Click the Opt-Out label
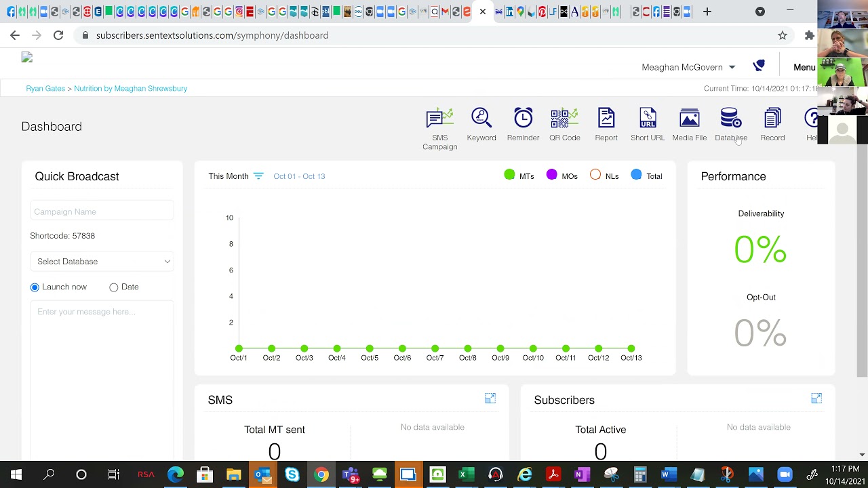 761,297
